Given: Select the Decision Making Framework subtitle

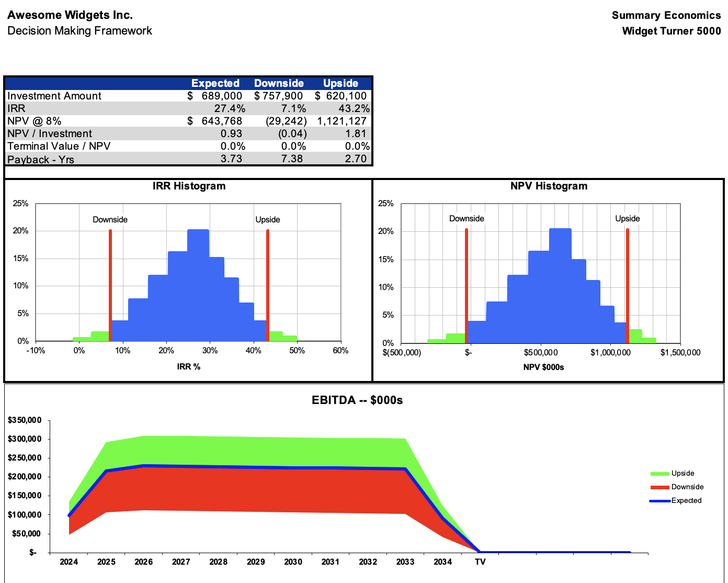Looking at the screenshot, I should point(79,31).
